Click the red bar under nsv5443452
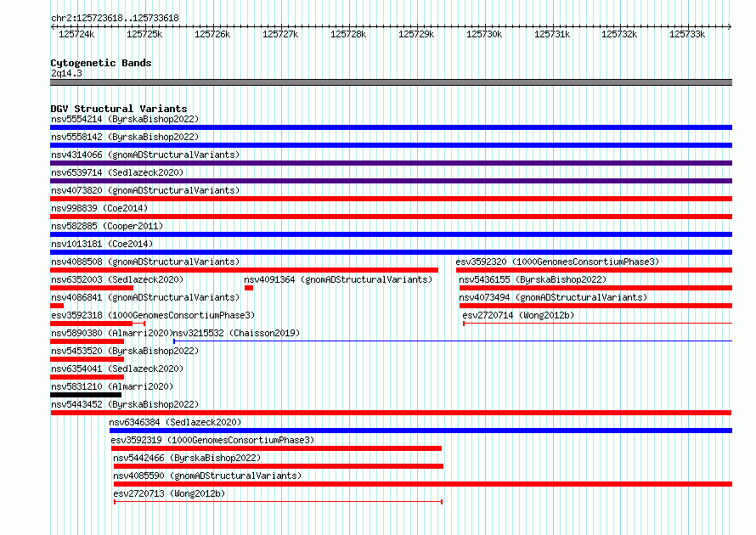Image resolution: width=756 pixels, height=535 pixels. pyautogui.click(x=391, y=413)
